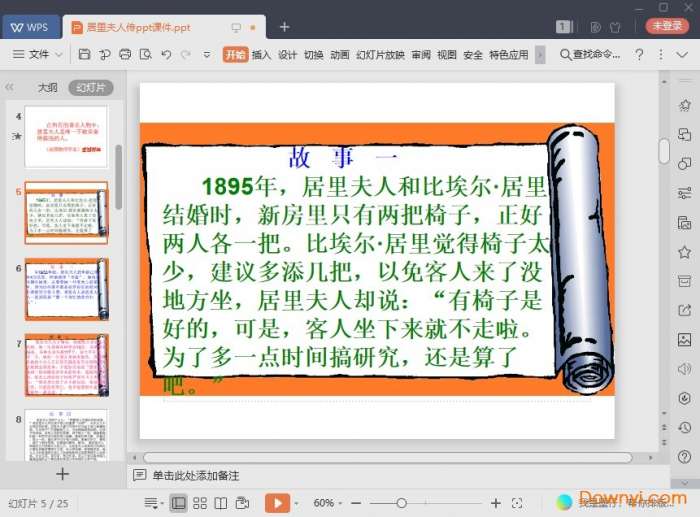The image size is (700, 517).
Task: Open slideshow play options dropdown arrow
Action: pos(296,504)
